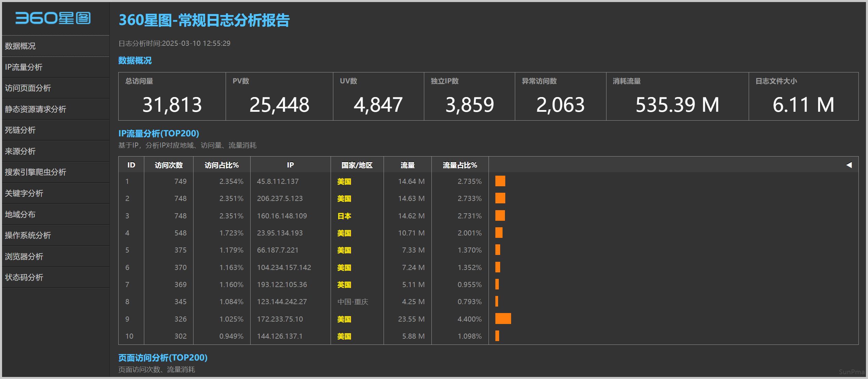
Task: Click the 4.400% traffic share value
Action: tap(470, 319)
